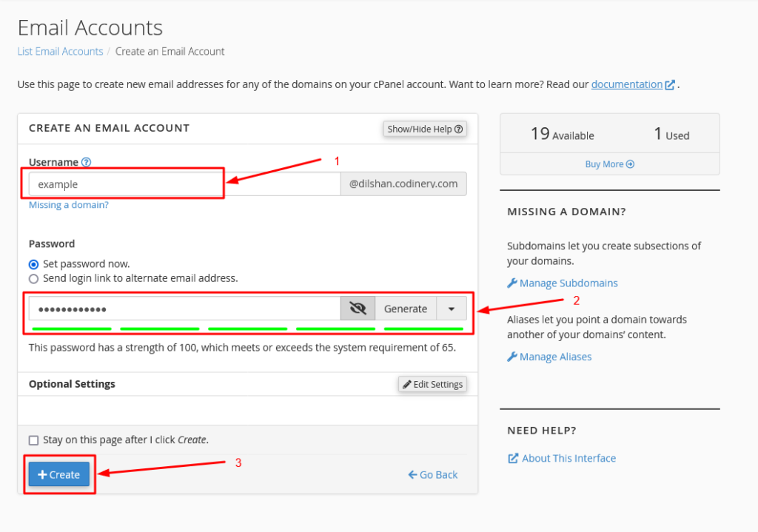
Task: Click into the Username input field
Action: tap(184, 184)
